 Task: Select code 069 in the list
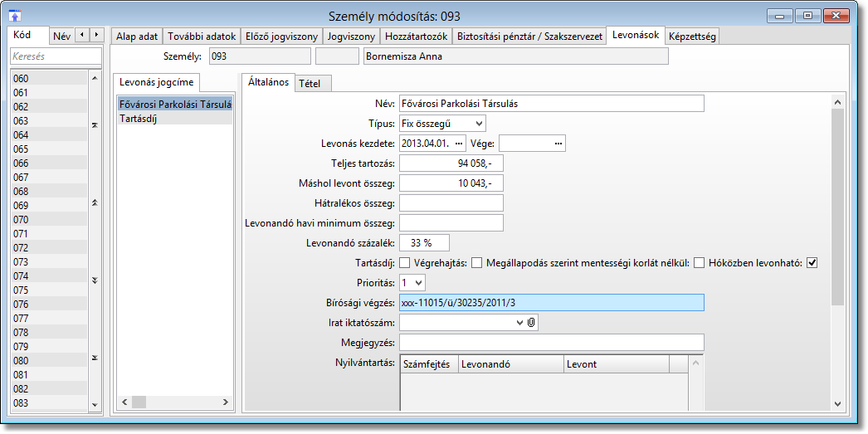(49, 205)
